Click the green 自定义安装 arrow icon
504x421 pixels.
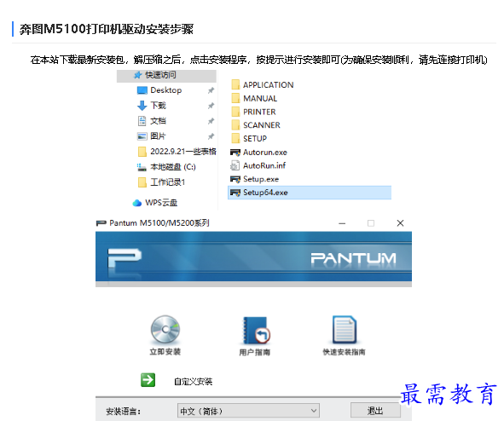click(x=148, y=380)
